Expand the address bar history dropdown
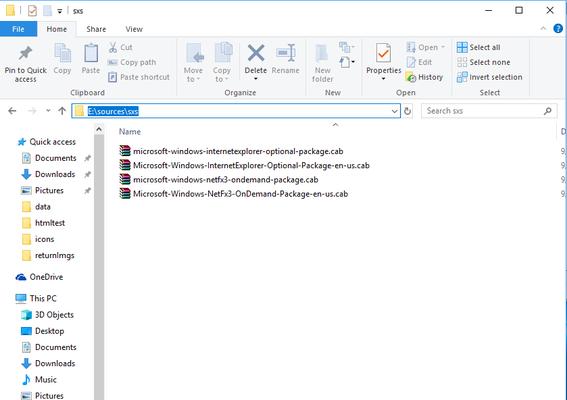 (395, 111)
